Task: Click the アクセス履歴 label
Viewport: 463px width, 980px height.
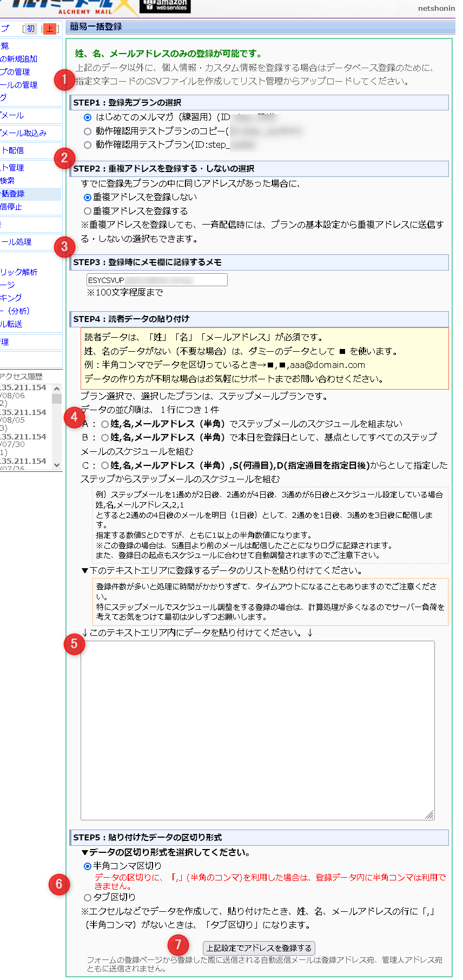Action: click(x=22, y=377)
